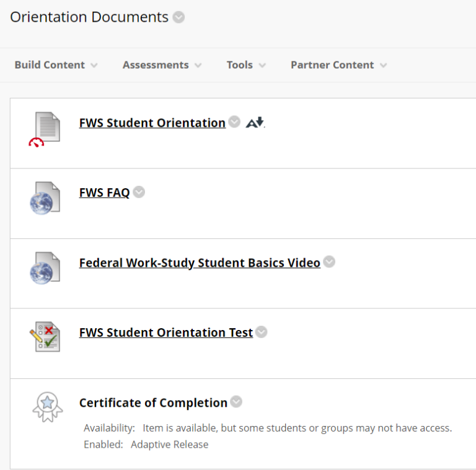The image size is (476, 470).
Task: Expand options chevron beside FWS Student Orientation
Action: pos(234,122)
